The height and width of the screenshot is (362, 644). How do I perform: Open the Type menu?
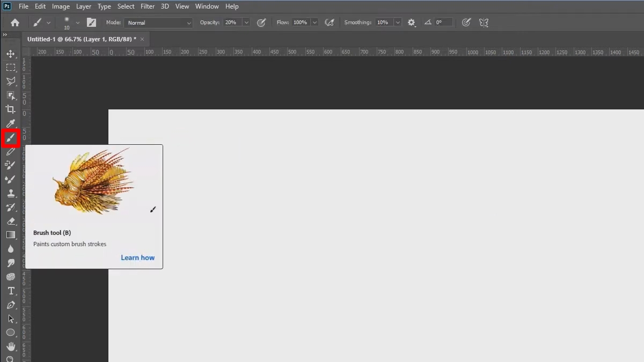[x=104, y=6]
